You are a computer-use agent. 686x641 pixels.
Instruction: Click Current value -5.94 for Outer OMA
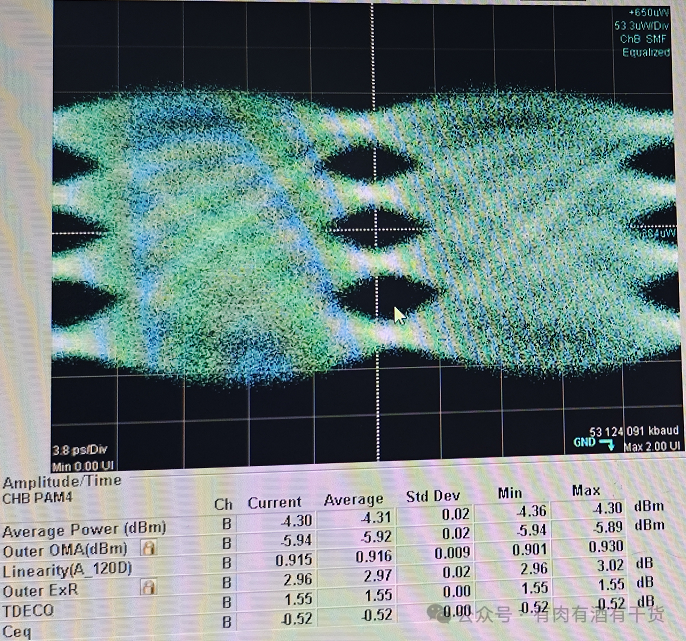coord(296,540)
